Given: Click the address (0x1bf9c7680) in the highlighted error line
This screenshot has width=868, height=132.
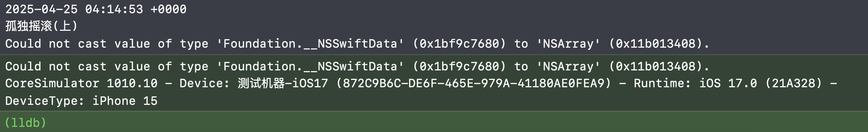Looking at the screenshot, I should [x=459, y=66].
